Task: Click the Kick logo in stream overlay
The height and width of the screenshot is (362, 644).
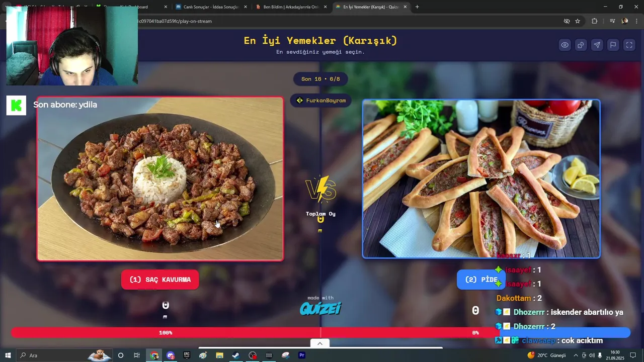Action: pyautogui.click(x=16, y=106)
